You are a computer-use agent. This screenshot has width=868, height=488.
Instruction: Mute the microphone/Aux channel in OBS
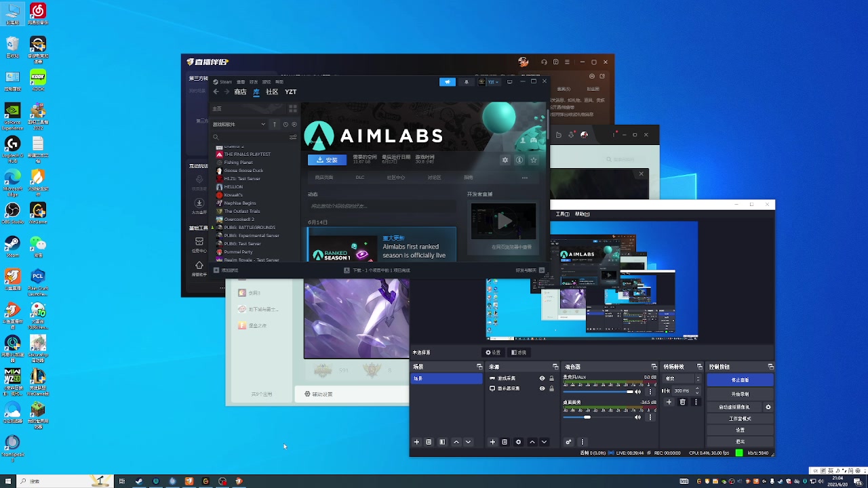(637, 392)
